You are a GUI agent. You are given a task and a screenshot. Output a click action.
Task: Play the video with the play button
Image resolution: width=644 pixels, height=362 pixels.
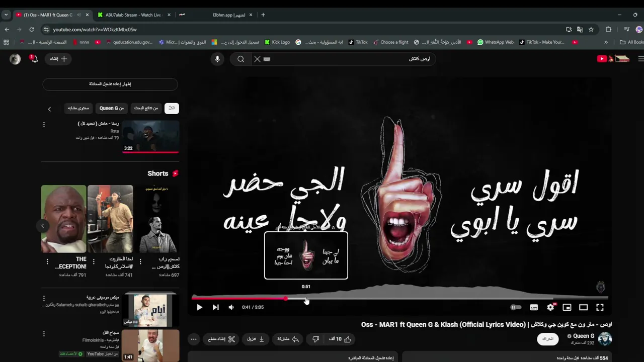[x=199, y=307]
